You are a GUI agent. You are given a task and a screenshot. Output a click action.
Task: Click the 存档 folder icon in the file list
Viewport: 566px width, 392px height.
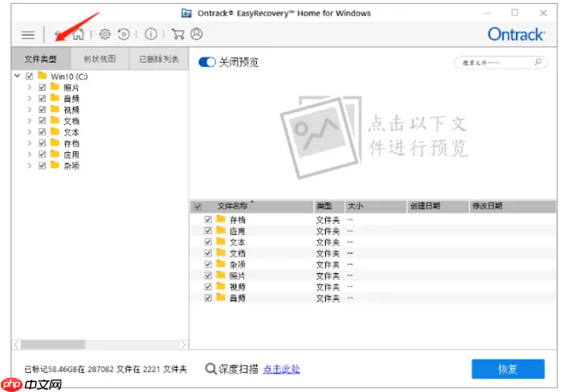[x=221, y=219]
